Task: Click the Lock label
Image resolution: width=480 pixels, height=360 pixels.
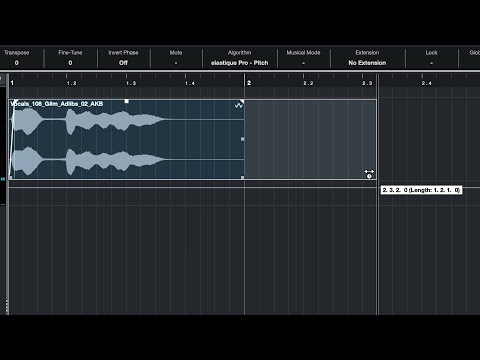Action: pos(431,53)
